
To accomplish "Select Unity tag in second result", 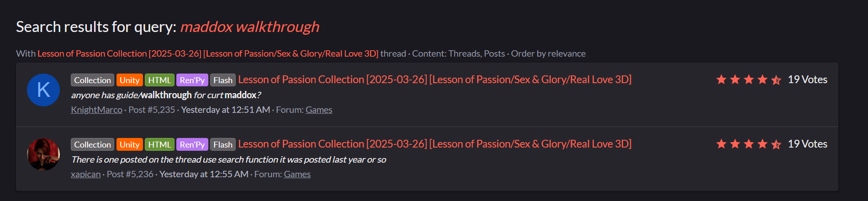I will 130,144.
